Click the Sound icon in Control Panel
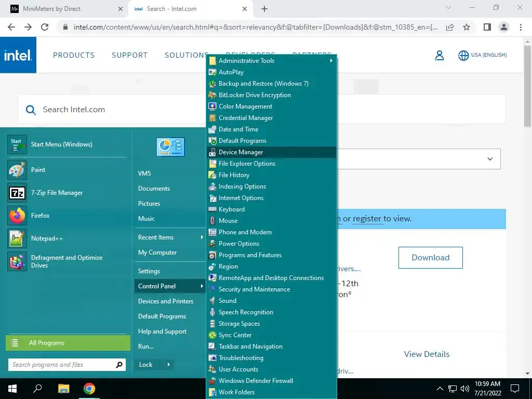The height and width of the screenshot is (399, 532). (x=212, y=301)
